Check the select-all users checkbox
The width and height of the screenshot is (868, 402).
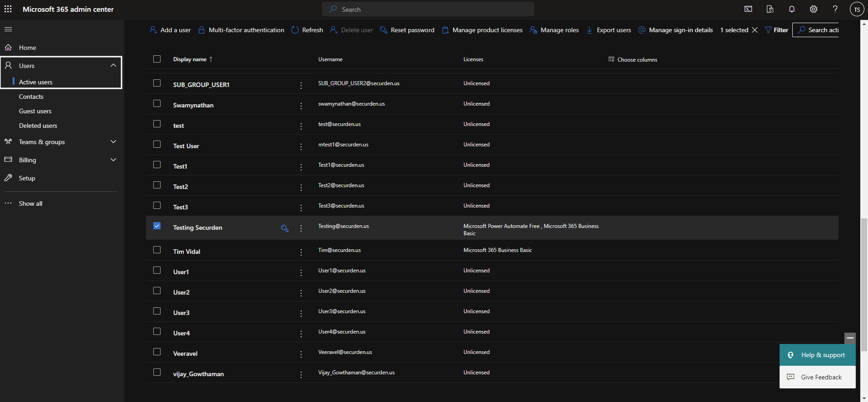click(157, 59)
